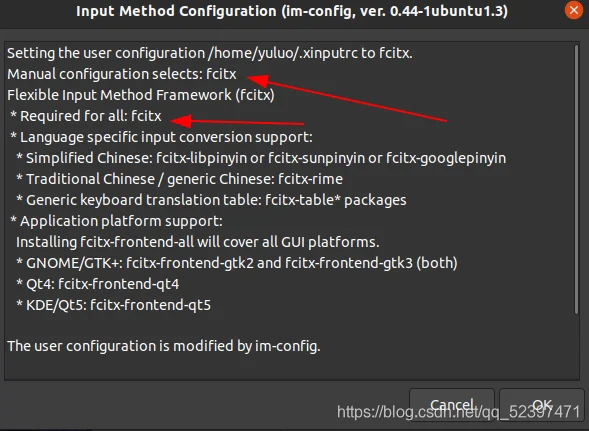Click the Traditional Chinese fcitx-rime line
The image size is (589, 431).
pyautogui.click(x=180, y=179)
